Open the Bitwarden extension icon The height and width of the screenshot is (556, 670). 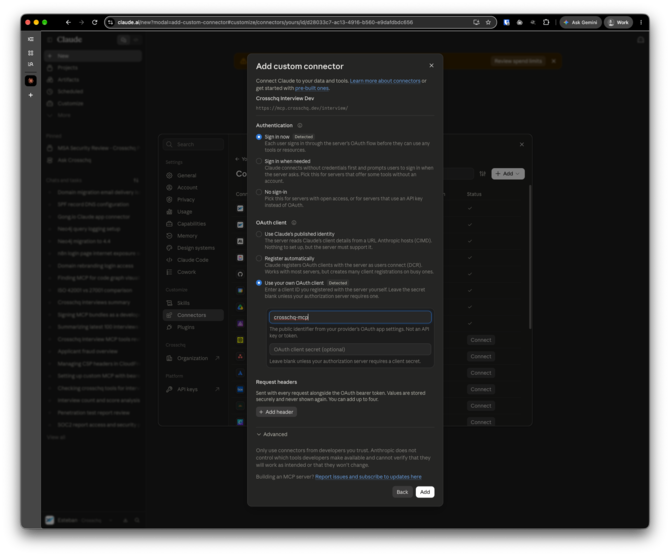[x=506, y=22]
